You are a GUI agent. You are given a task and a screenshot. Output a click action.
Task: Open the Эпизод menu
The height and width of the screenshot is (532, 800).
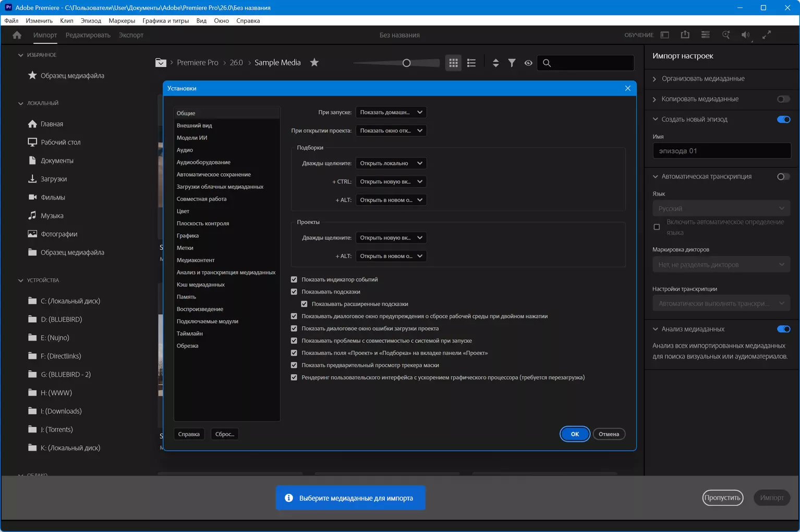click(91, 21)
